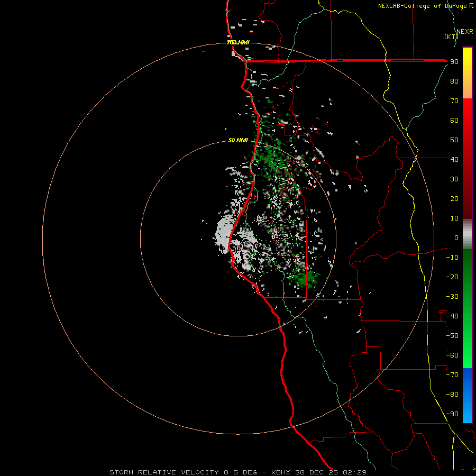Screen dimensions: 476x476
Task: Click the 10 value on the velocity scale
Action: pyautogui.click(x=454, y=218)
